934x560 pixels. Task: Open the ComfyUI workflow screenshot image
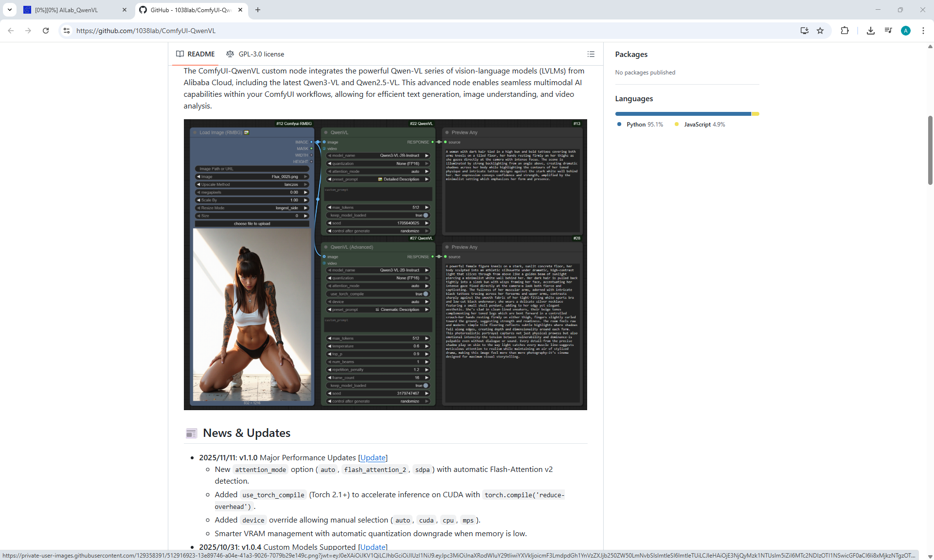click(x=385, y=264)
